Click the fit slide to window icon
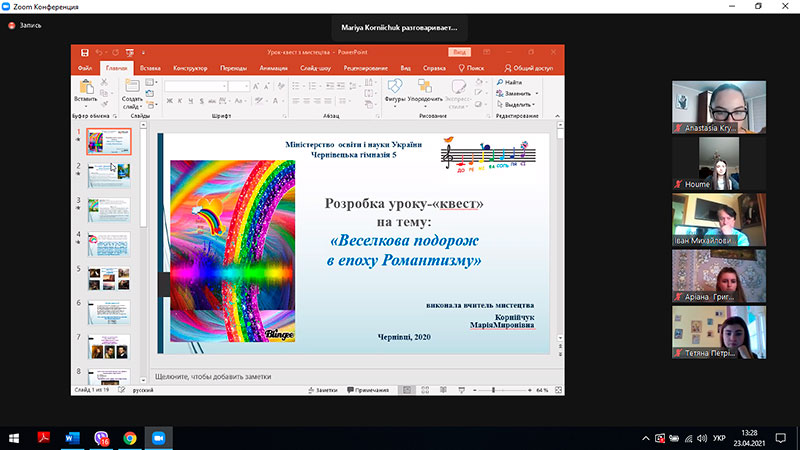The height and width of the screenshot is (450, 800). (558, 390)
